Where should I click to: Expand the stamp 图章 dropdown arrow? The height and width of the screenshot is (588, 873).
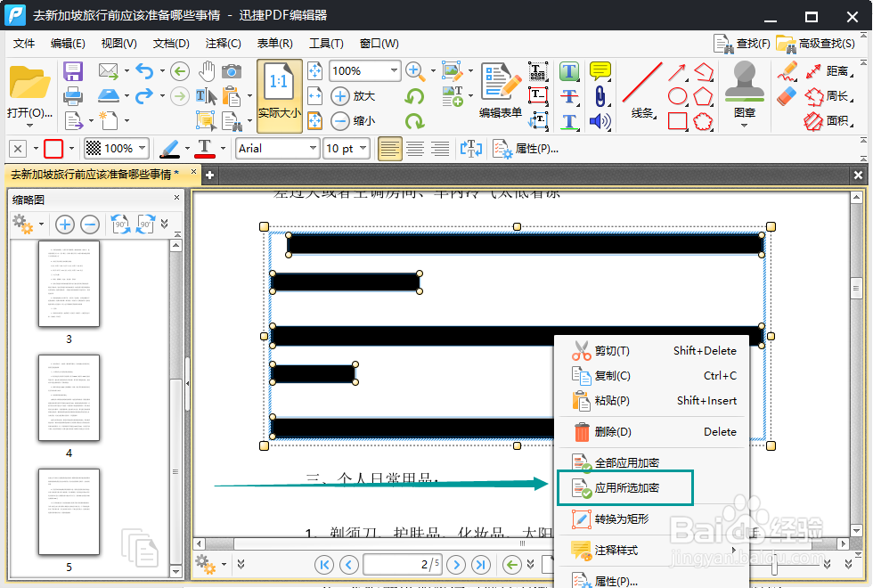point(745,126)
